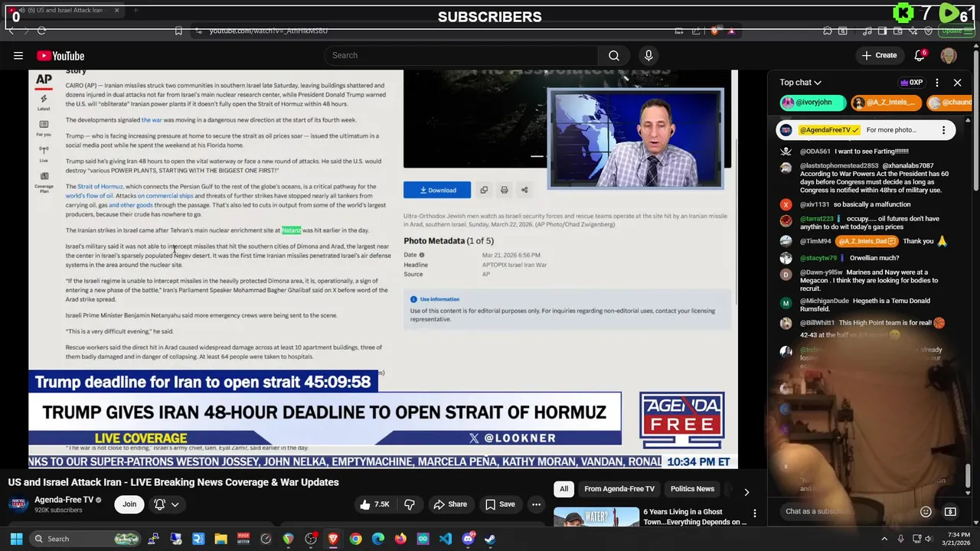Bookmark this page in the address bar

[x=178, y=31]
